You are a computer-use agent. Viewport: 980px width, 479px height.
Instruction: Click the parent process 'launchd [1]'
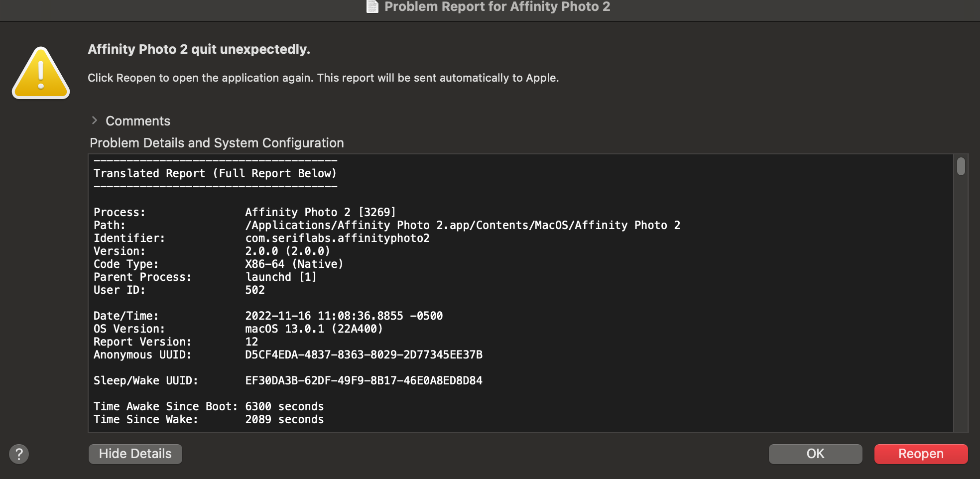[x=281, y=277]
